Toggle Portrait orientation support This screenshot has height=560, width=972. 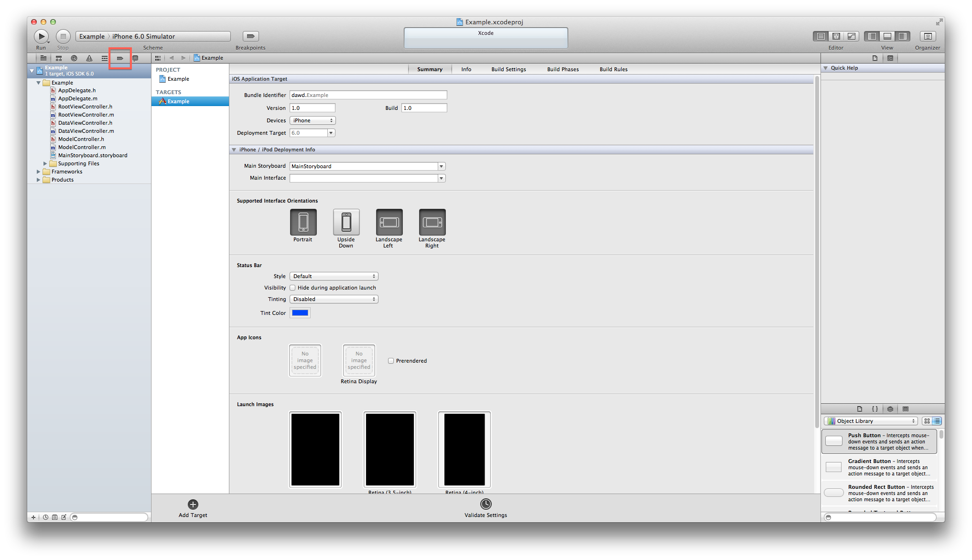303,222
